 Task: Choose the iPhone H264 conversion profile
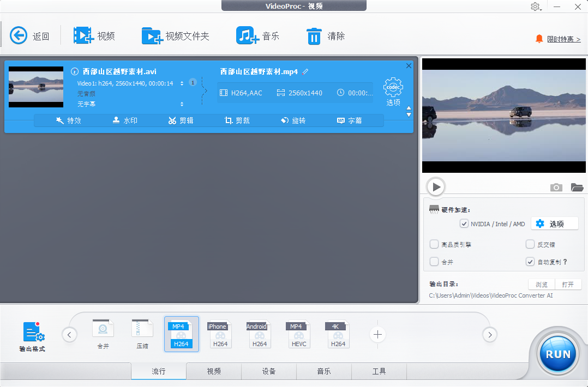coord(220,334)
